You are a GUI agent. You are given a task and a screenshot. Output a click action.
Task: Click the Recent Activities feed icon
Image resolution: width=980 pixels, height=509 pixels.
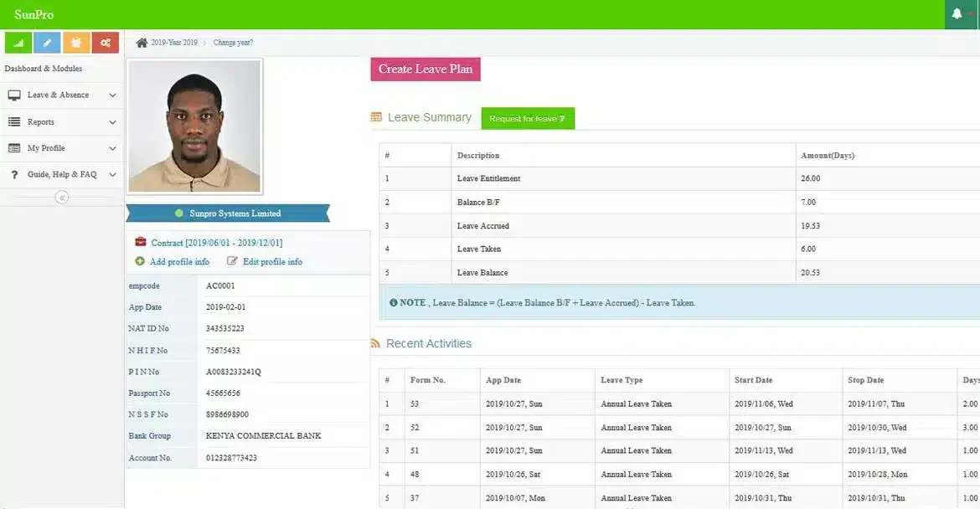pos(375,343)
